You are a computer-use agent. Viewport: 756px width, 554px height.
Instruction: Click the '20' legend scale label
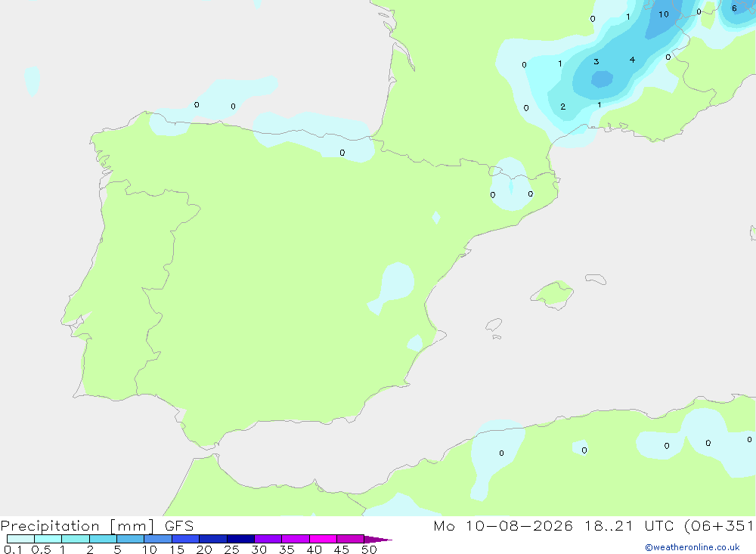coord(204,549)
